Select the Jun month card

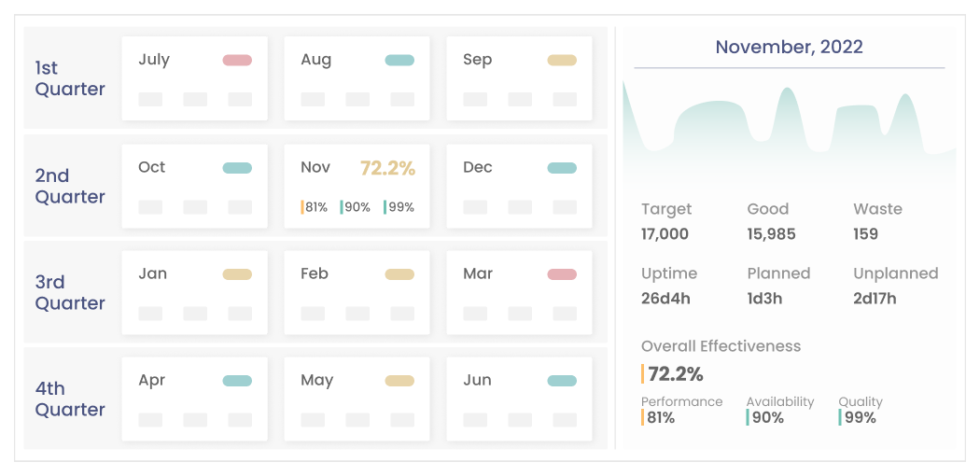point(519,399)
